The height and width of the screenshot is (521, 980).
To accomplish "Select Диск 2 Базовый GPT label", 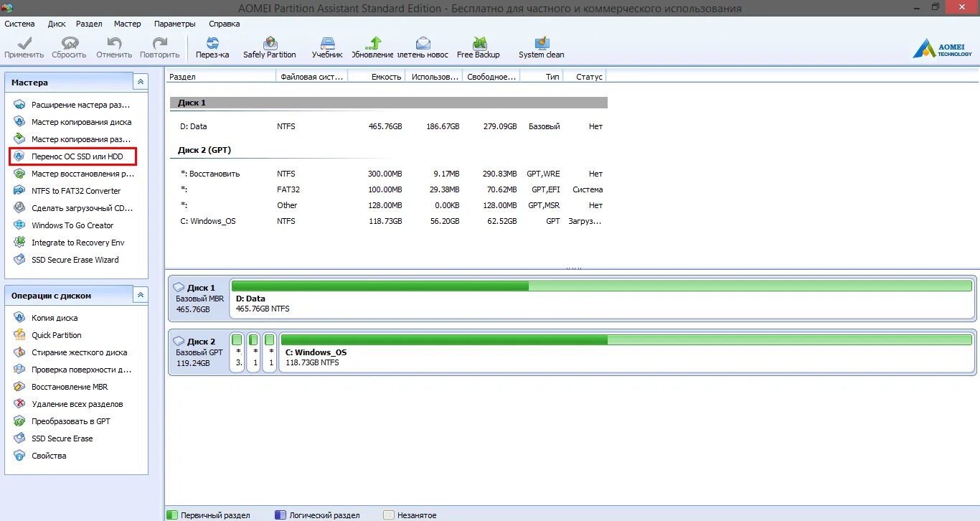I will coord(199,352).
